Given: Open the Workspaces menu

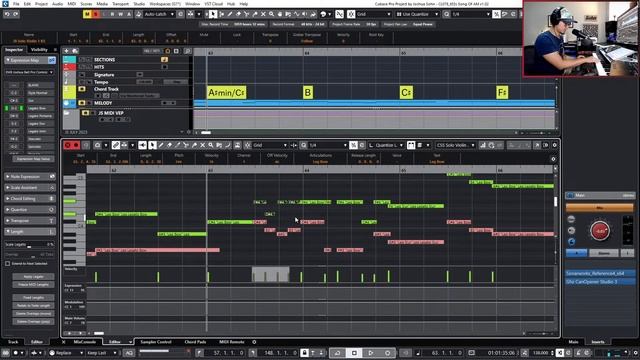Looking at the screenshot, I should [165, 4].
